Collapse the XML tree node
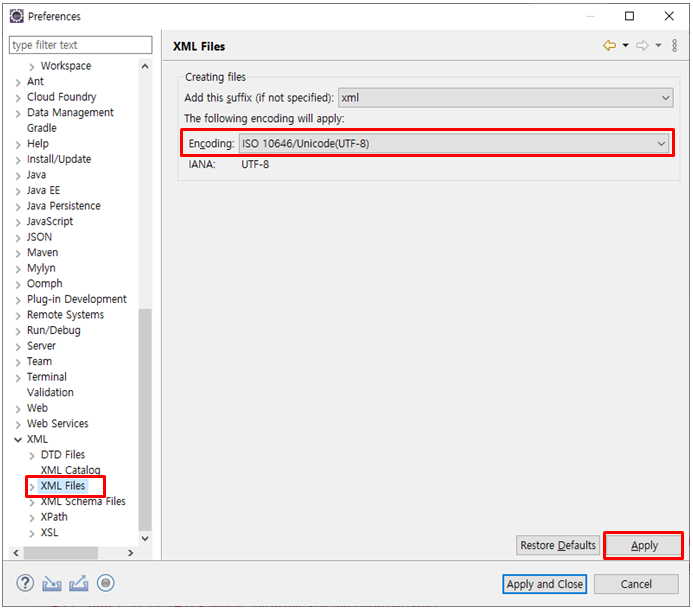 (x=18, y=440)
